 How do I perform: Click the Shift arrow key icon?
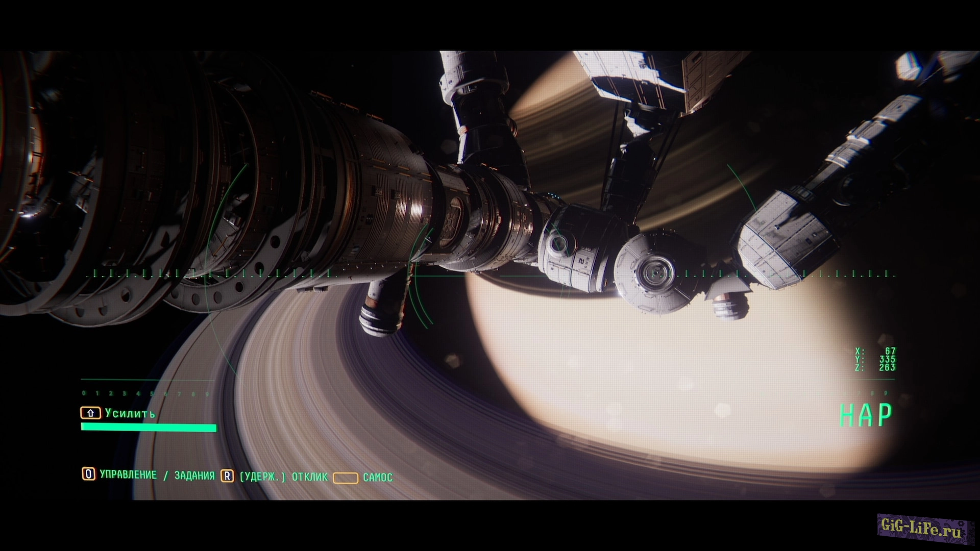click(x=90, y=413)
